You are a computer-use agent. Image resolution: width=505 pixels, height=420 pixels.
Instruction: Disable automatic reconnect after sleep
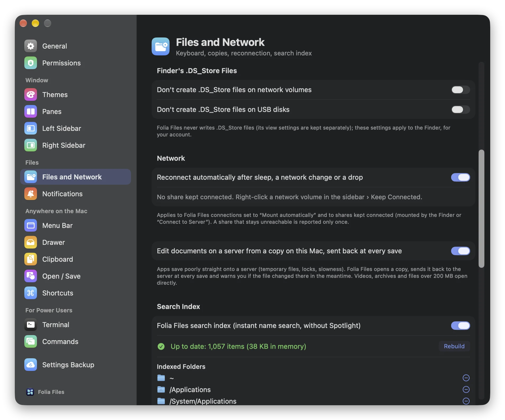pos(461,178)
